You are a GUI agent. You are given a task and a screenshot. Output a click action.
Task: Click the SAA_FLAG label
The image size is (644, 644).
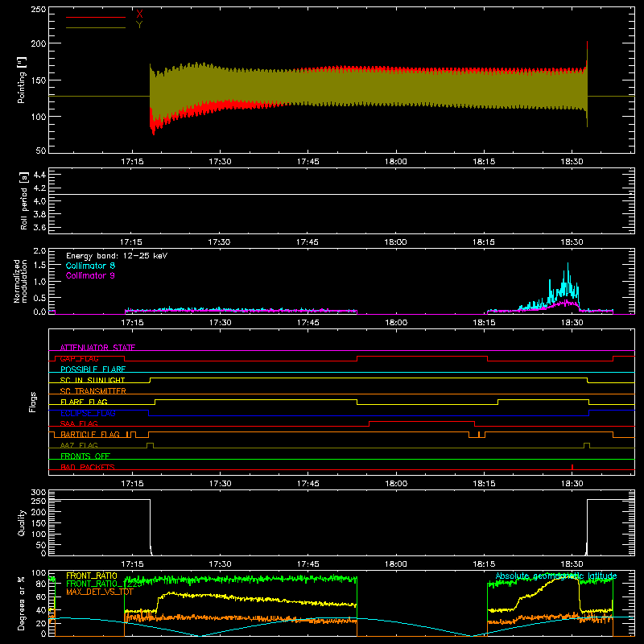[79, 423]
